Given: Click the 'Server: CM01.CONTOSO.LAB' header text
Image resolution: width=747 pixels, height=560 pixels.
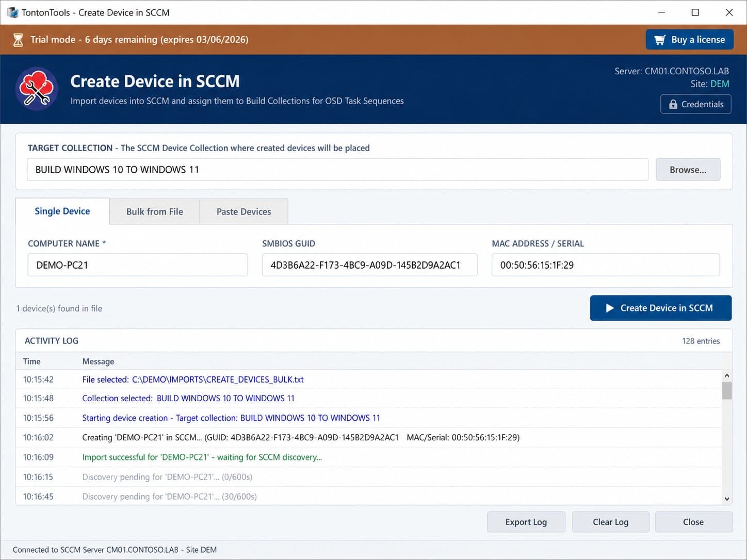Looking at the screenshot, I should coord(672,71).
